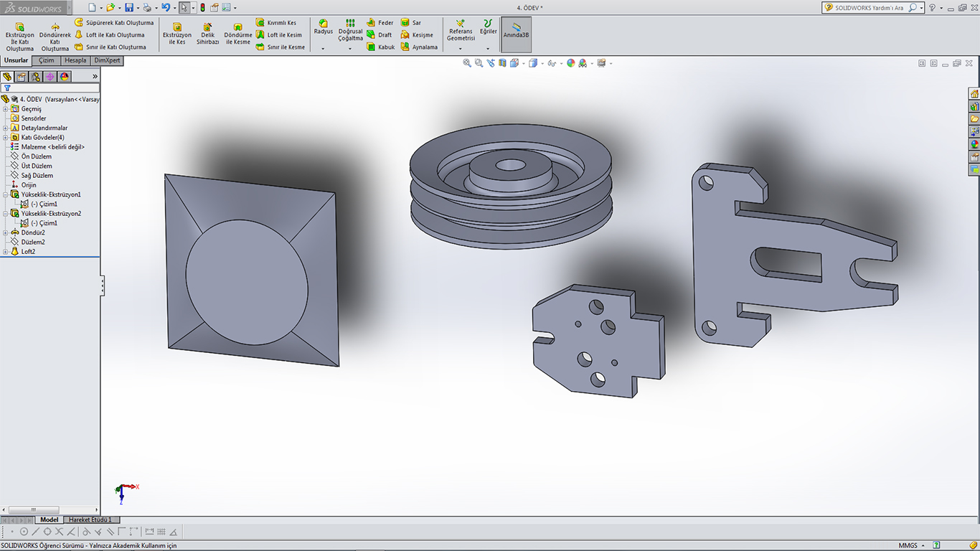This screenshot has height=551, width=980.
Task: Open Referans Geometrisi tool
Action: [x=461, y=30]
